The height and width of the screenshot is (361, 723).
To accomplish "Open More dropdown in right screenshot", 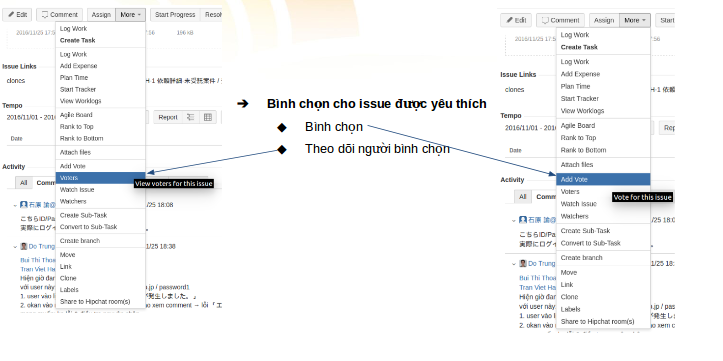I will coord(635,20).
